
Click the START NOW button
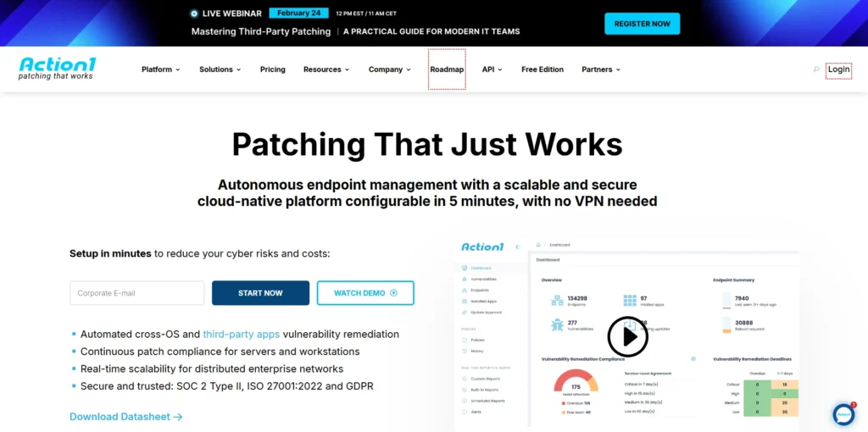(x=260, y=293)
